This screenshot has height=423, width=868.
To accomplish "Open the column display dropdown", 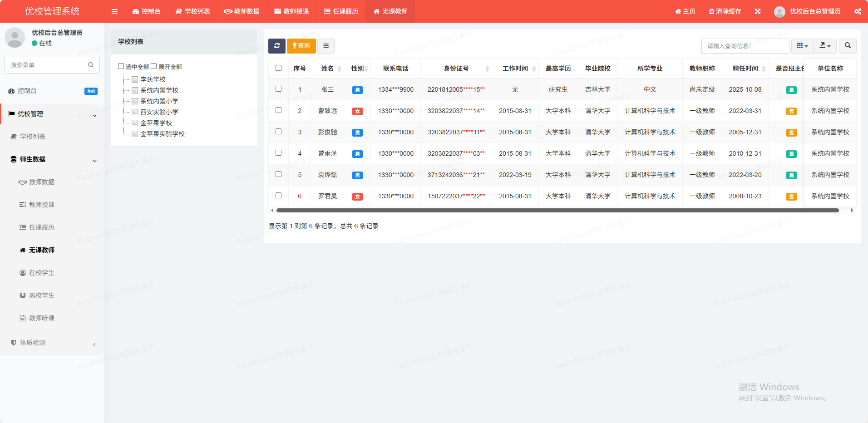I will (x=802, y=46).
